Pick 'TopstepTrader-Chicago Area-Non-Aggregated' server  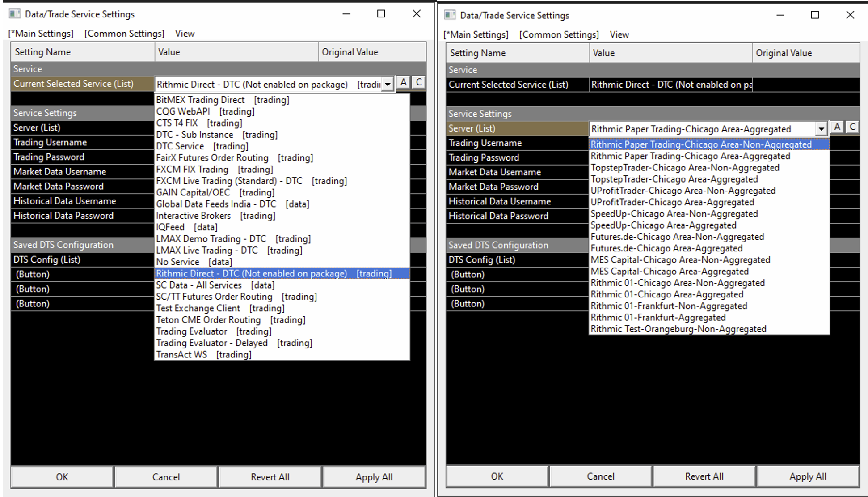pyautogui.click(x=685, y=168)
